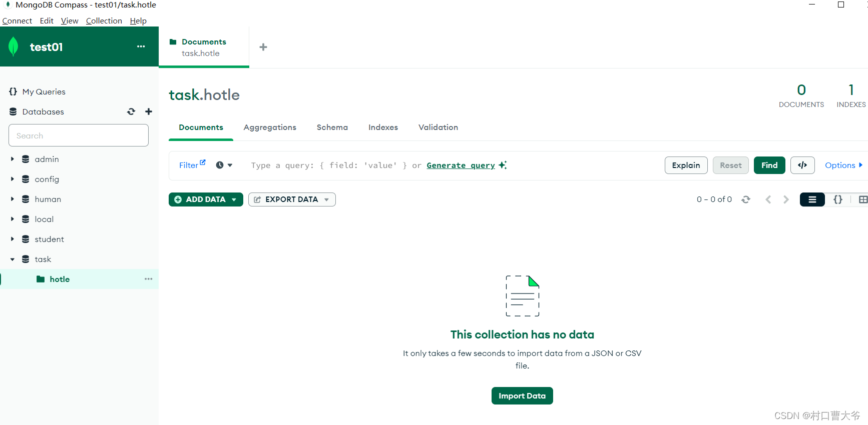Viewport: 868px width, 425px height.
Task: Click the DOCUMENTS count stat
Action: (801, 95)
